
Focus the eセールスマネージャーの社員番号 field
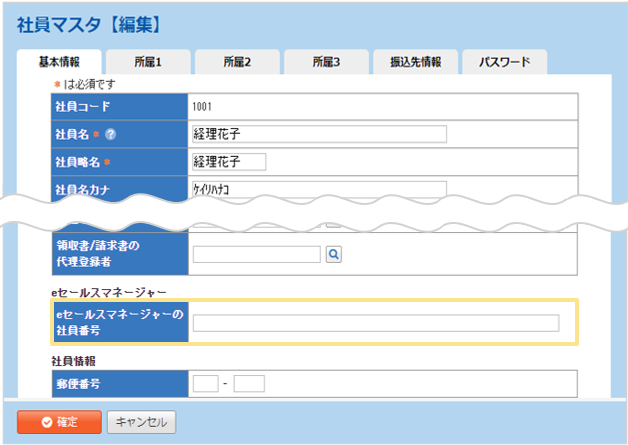pos(376,323)
